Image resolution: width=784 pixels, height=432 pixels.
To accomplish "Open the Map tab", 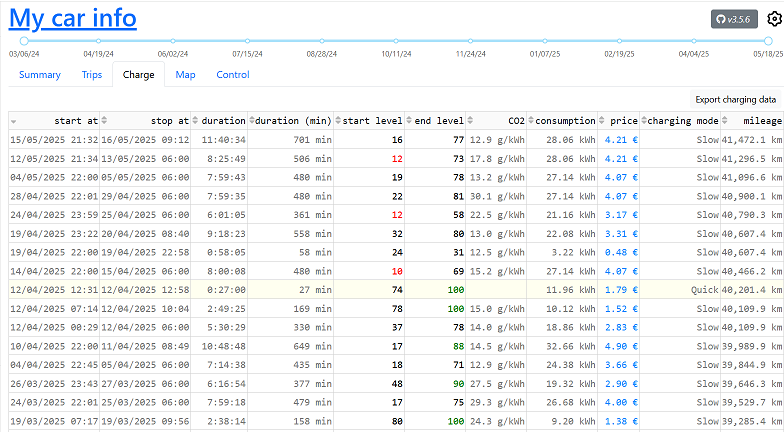I will pyautogui.click(x=185, y=74).
